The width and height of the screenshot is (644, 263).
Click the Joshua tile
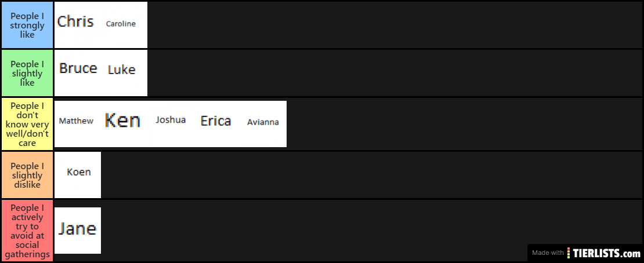click(170, 123)
